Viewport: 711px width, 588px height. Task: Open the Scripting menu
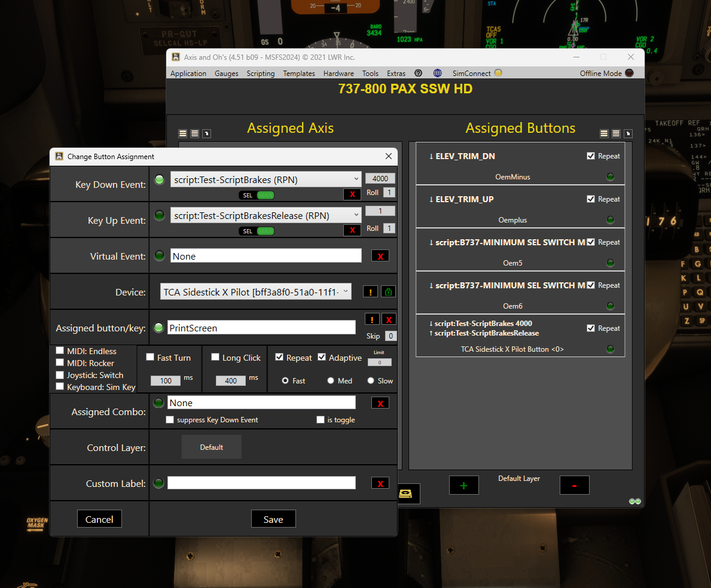pos(260,73)
